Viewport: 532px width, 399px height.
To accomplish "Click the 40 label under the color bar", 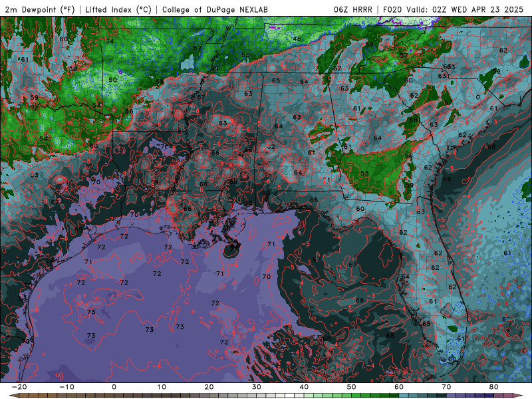I will click(x=304, y=387).
